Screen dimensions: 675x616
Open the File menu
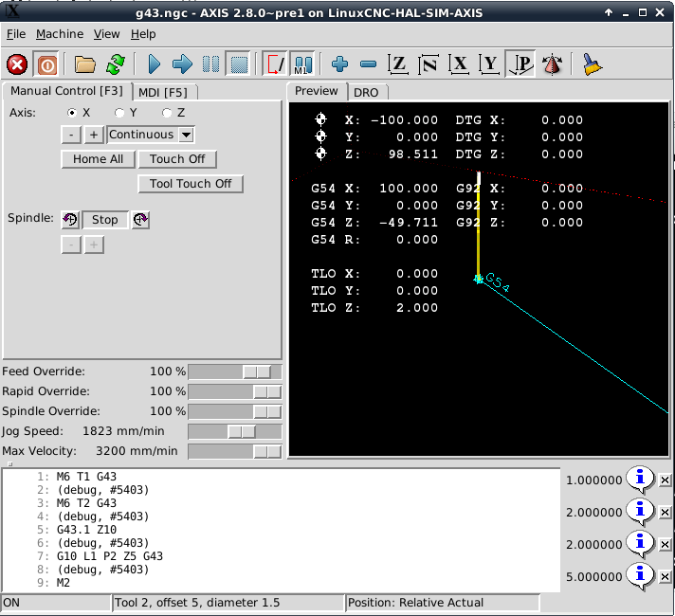pyautogui.click(x=16, y=34)
